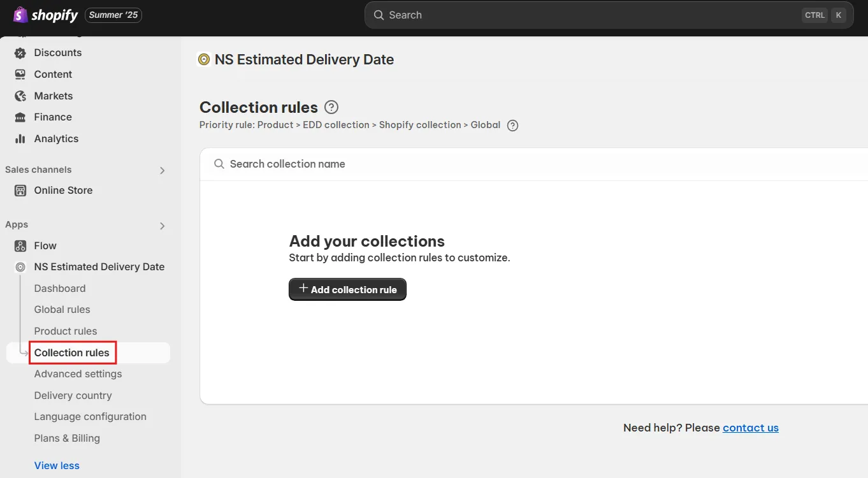
Task: Open the Flow app
Action: (45, 246)
